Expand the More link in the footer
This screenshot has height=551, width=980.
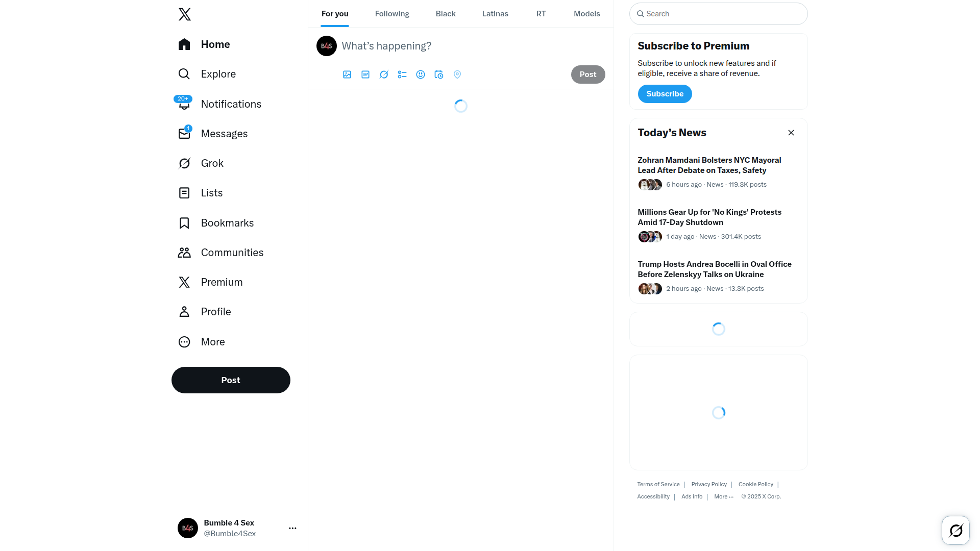click(724, 496)
